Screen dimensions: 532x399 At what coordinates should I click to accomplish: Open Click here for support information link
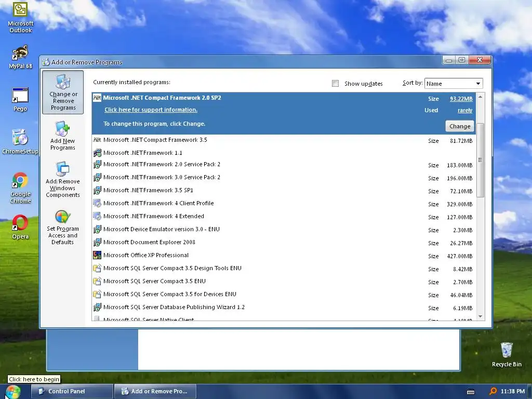(x=151, y=110)
